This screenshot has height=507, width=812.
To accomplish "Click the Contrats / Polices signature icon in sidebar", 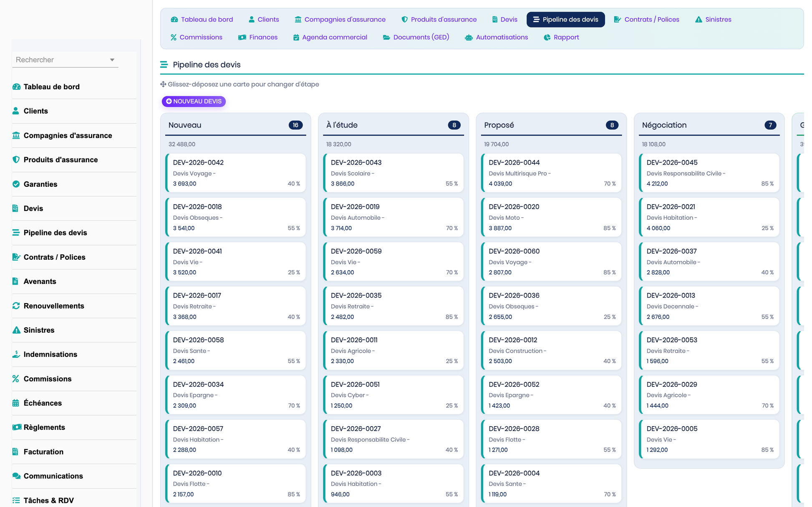I will [x=16, y=257].
